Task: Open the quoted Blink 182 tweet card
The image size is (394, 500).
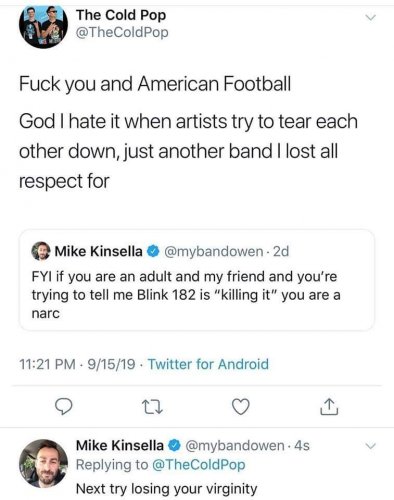Action: click(x=197, y=280)
